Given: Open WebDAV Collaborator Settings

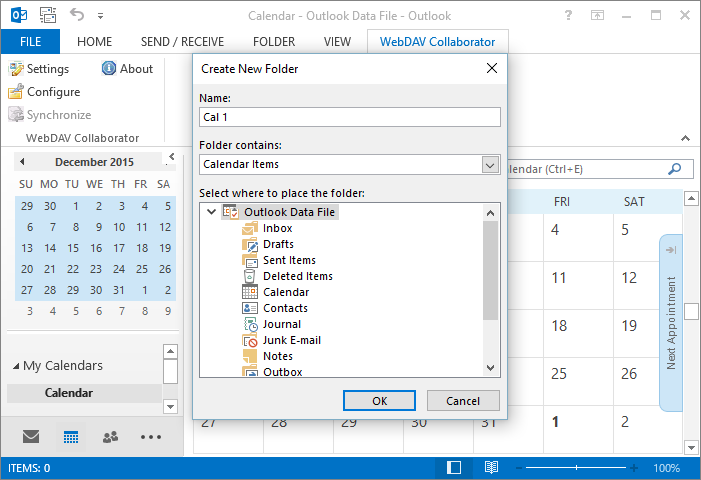Looking at the screenshot, I should point(39,69).
